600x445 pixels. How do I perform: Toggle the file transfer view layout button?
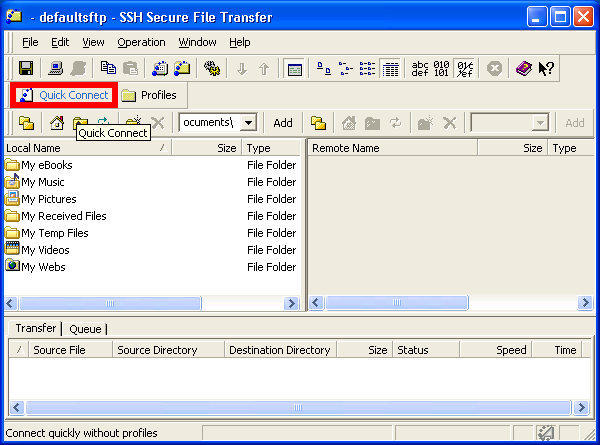coord(295,69)
